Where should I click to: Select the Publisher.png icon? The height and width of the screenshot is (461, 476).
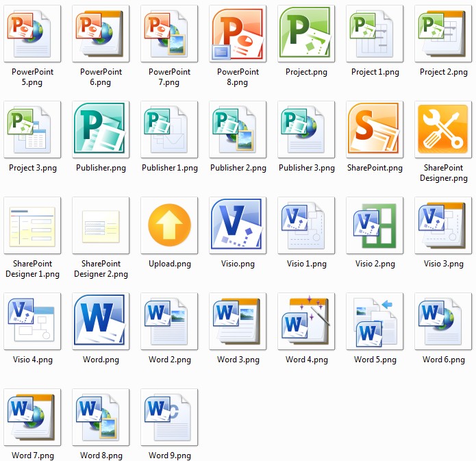click(101, 129)
